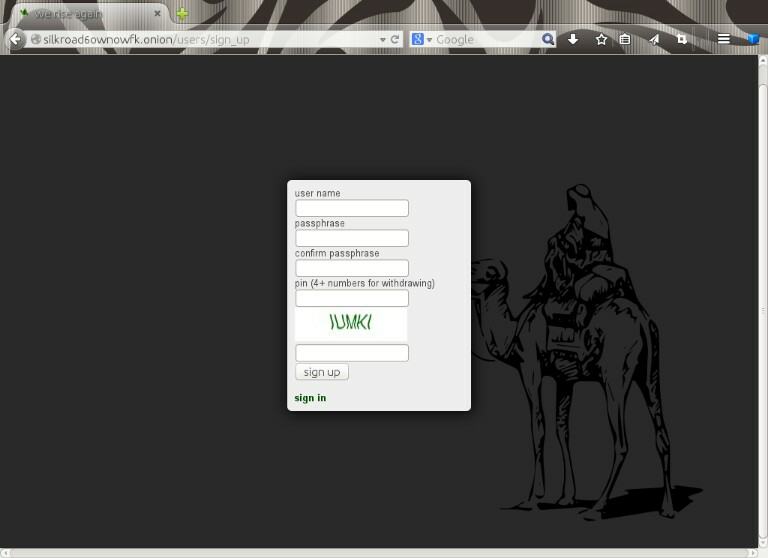
Task: Follow the sign in link
Action: pos(310,398)
